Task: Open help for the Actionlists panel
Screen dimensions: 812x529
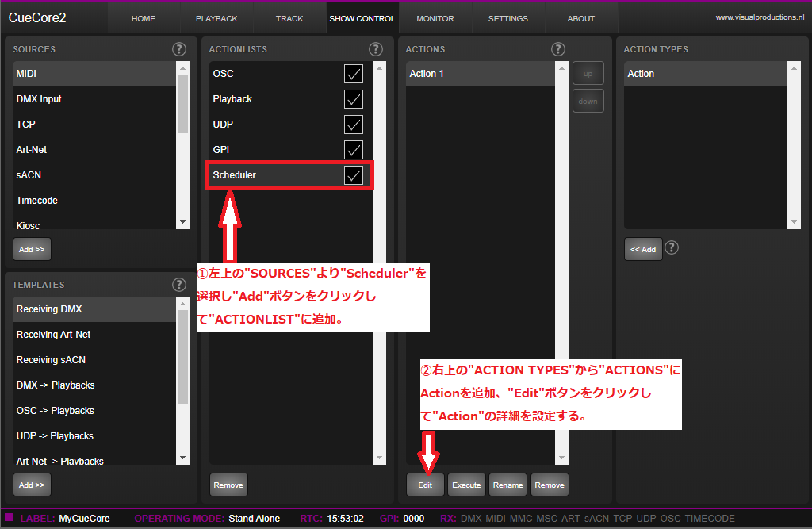Action: (375, 49)
